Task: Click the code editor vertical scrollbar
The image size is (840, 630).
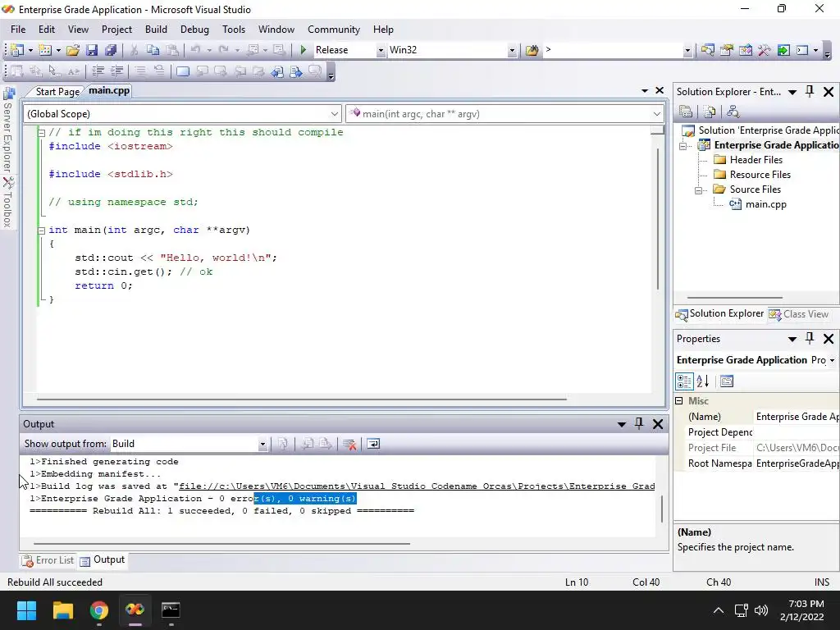Action: [x=658, y=218]
